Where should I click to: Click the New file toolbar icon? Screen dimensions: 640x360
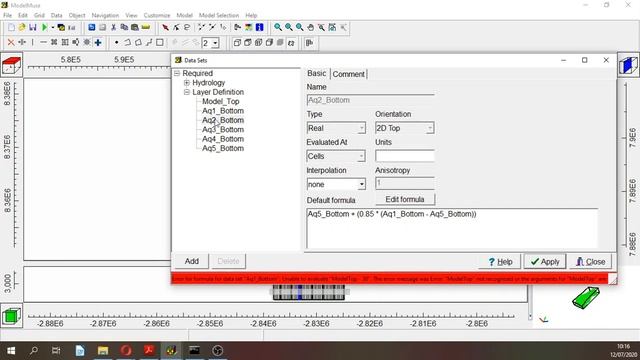(x=11, y=27)
